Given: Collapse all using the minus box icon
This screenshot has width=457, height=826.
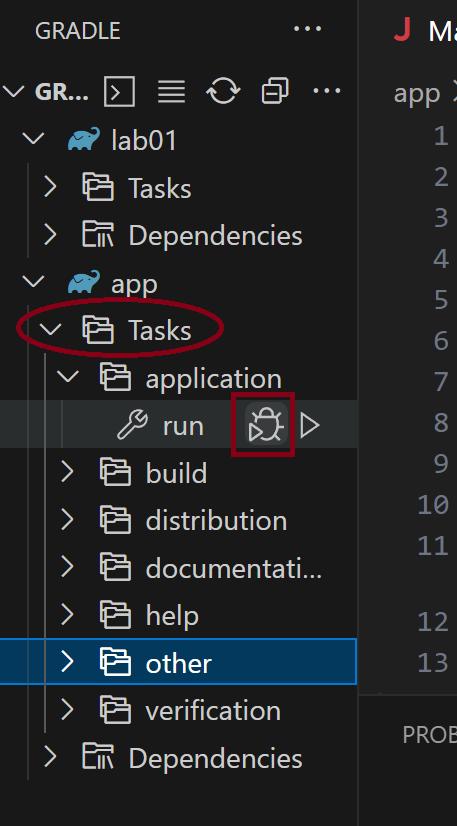Looking at the screenshot, I should [275, 92].
